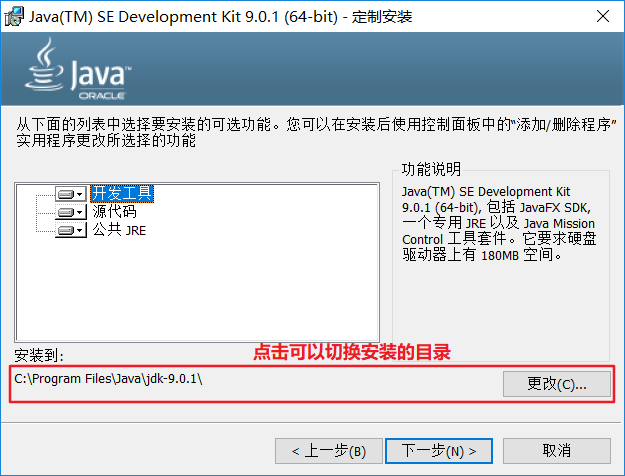Viewport: 625px width, 476px height.
Task: Go back with the 上一步(B) button
Action: coord(328,451)
